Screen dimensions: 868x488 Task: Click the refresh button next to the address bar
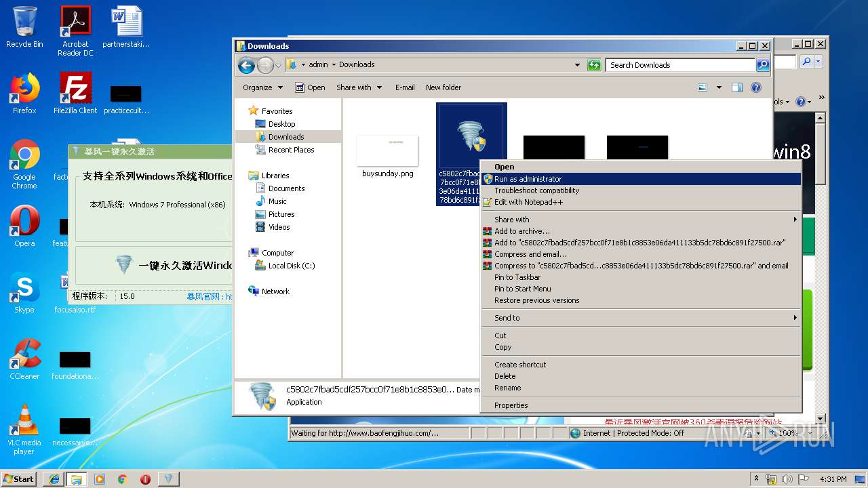point(594,65)
